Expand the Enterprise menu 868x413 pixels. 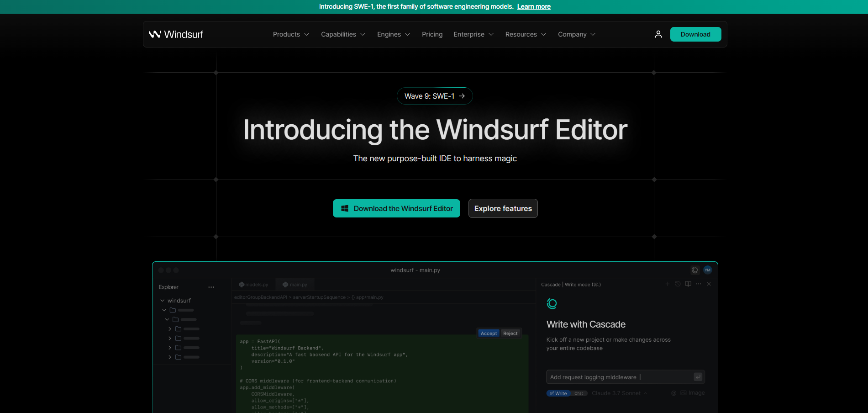(x=473, y=34)
